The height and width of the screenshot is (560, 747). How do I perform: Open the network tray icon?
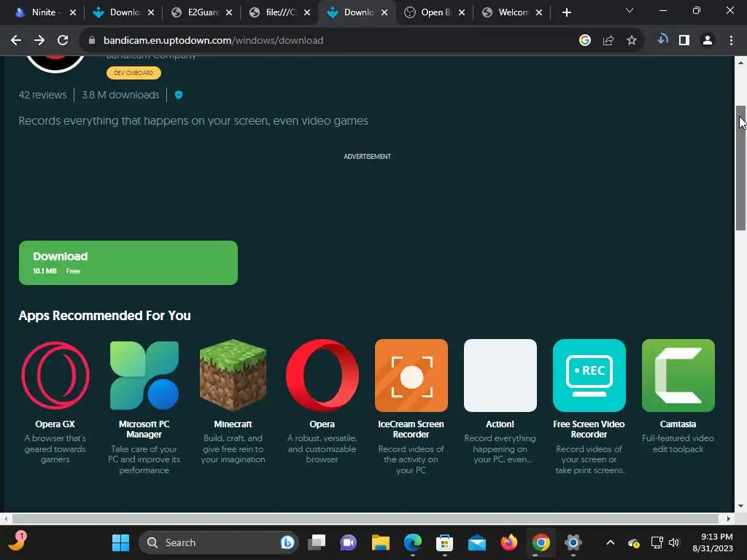click(x=657, y=542)
